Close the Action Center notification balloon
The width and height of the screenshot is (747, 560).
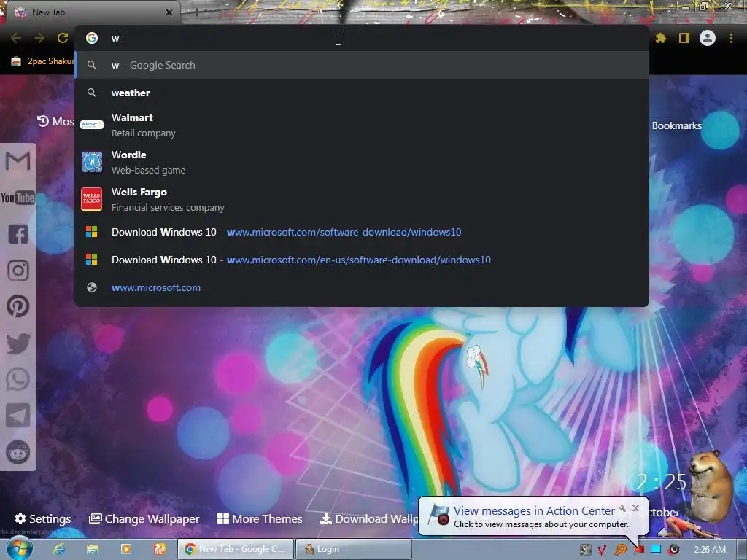pos(635,508)
